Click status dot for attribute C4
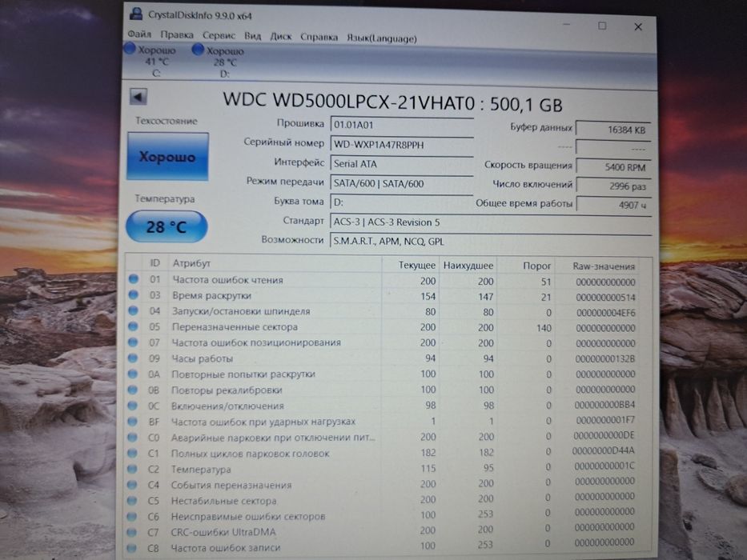 pos(132,485)
